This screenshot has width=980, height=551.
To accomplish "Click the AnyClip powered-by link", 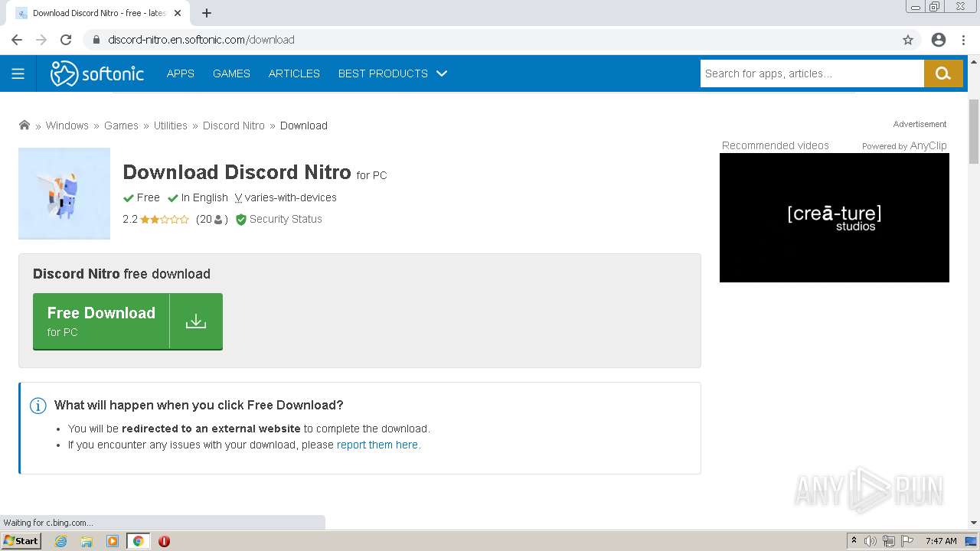I will 928,145.
